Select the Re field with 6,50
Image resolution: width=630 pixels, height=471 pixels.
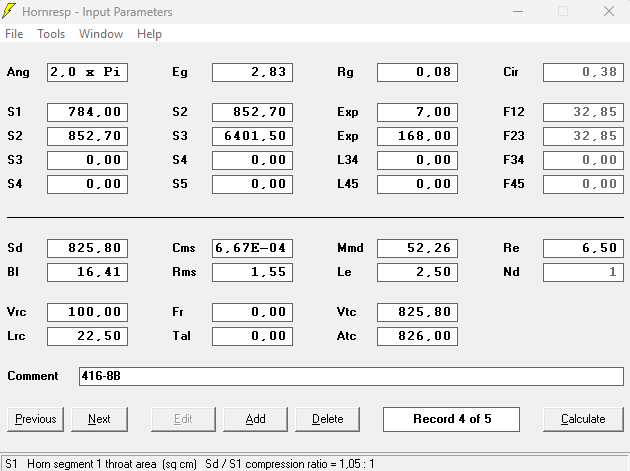[583, 248]
